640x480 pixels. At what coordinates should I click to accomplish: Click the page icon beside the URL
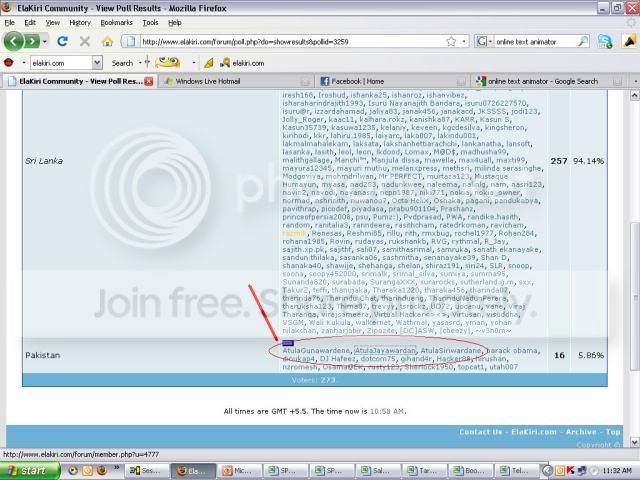(130, 41)
